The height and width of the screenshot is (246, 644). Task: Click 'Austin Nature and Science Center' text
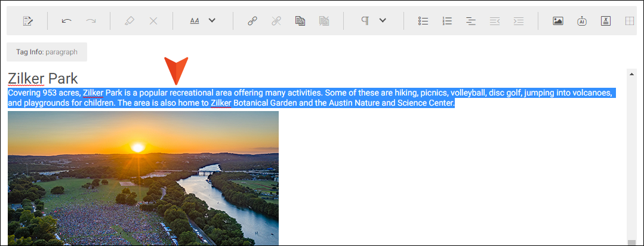(392, 103)
